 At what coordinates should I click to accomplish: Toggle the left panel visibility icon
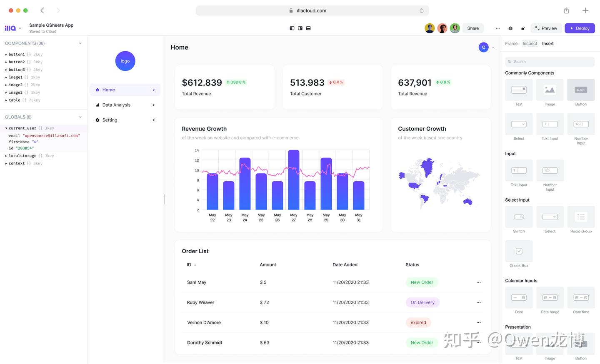pos(292,28)
